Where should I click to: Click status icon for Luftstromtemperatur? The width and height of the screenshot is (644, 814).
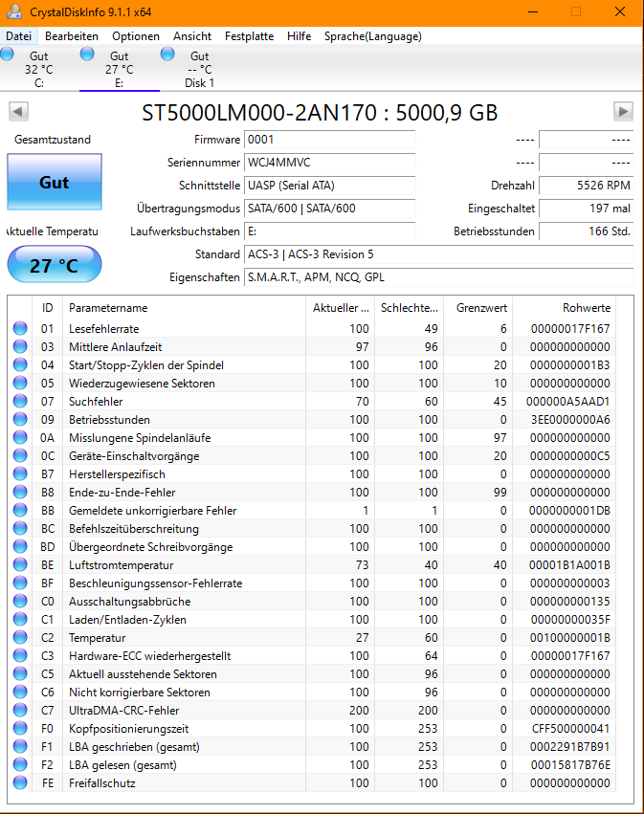click(20, 564)
